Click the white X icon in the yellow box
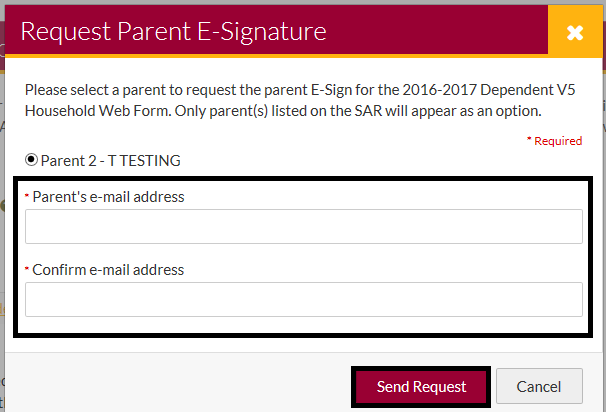 [575, 32]
